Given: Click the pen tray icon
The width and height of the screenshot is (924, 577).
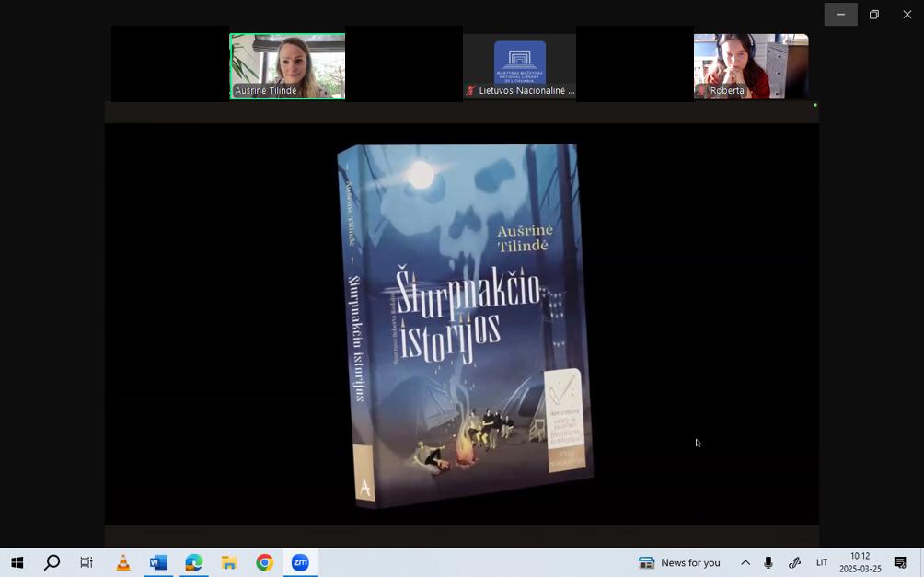Looking at the screenshot, I should click(x=794, y=563).
